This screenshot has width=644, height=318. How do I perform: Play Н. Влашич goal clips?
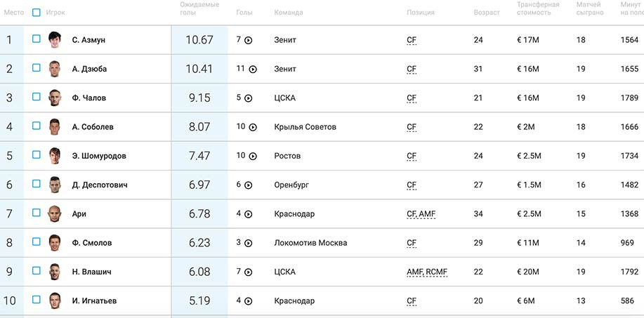[248, 272]
